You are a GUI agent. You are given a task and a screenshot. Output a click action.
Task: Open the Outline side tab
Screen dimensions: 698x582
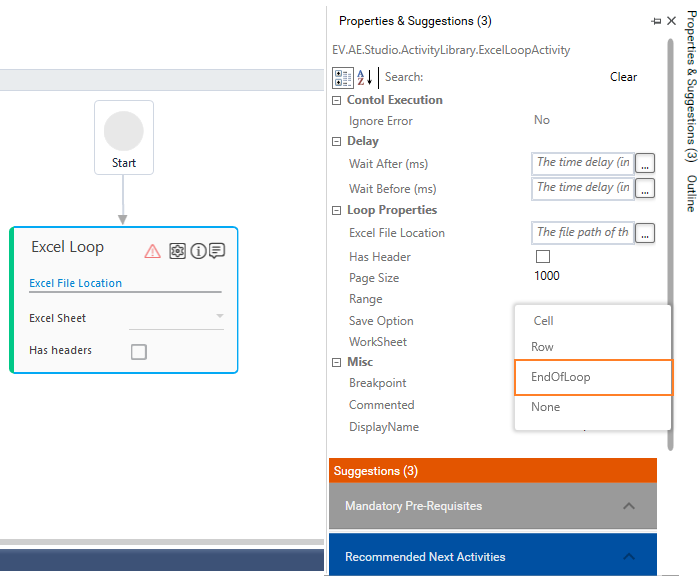[690, 193]
